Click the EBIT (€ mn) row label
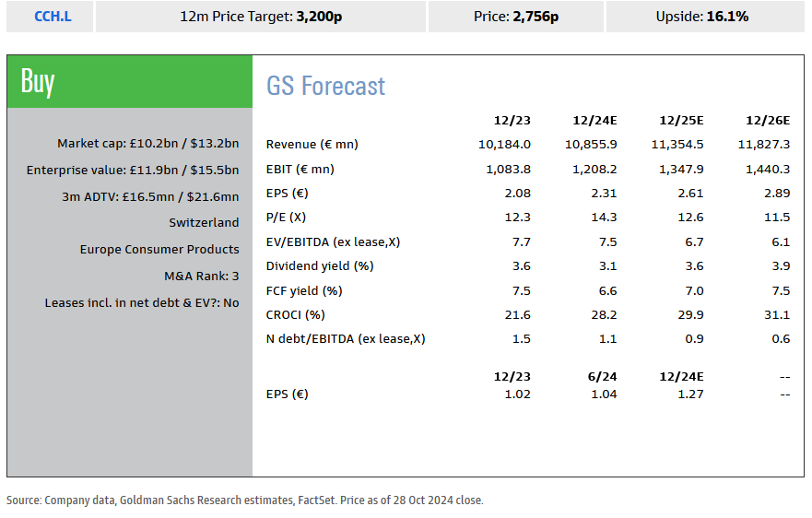 click(300, 170)
